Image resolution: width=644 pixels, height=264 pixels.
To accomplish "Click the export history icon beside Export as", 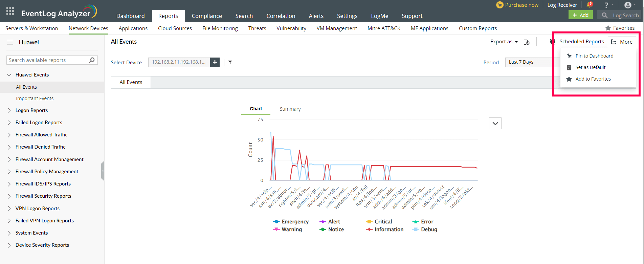I will (x=527, y=42).
